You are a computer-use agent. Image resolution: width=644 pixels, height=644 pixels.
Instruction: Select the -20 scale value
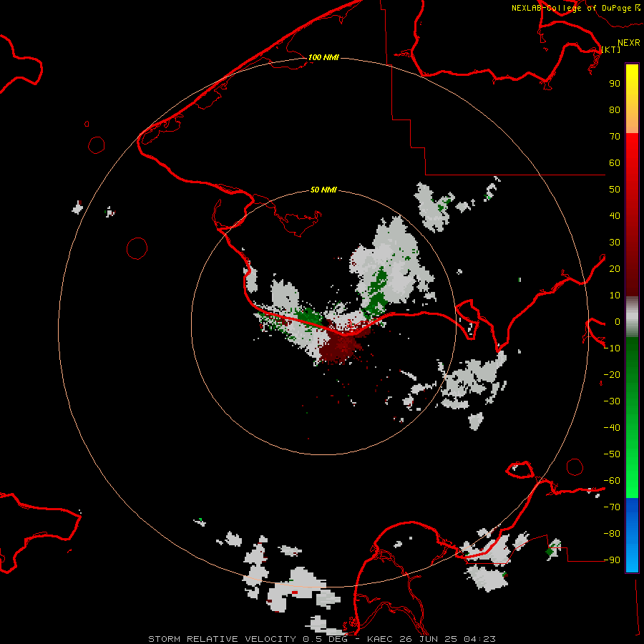pos(612,375)
